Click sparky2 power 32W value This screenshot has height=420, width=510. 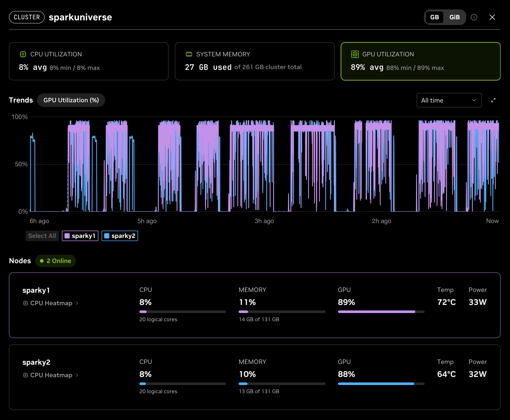(x=478, y=374)
